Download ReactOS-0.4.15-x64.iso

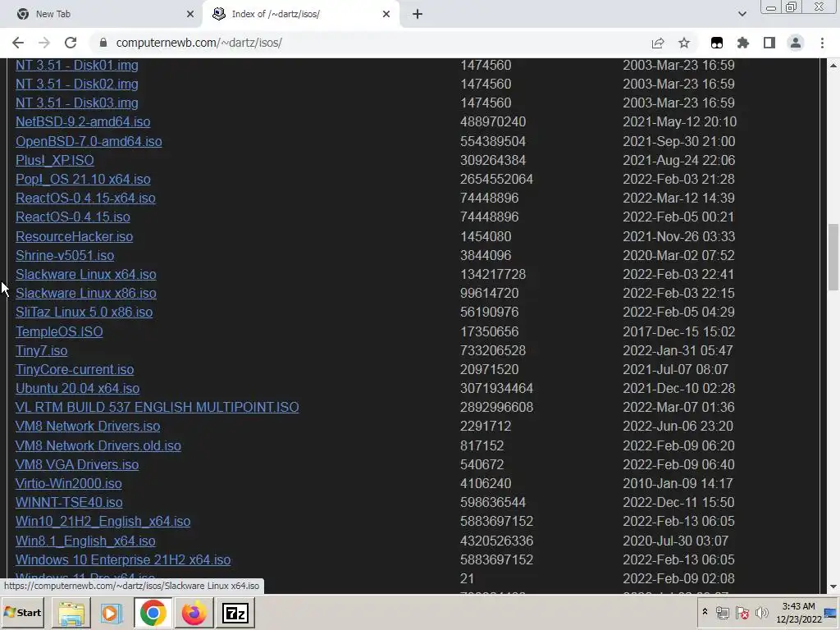tap(85, 198)
